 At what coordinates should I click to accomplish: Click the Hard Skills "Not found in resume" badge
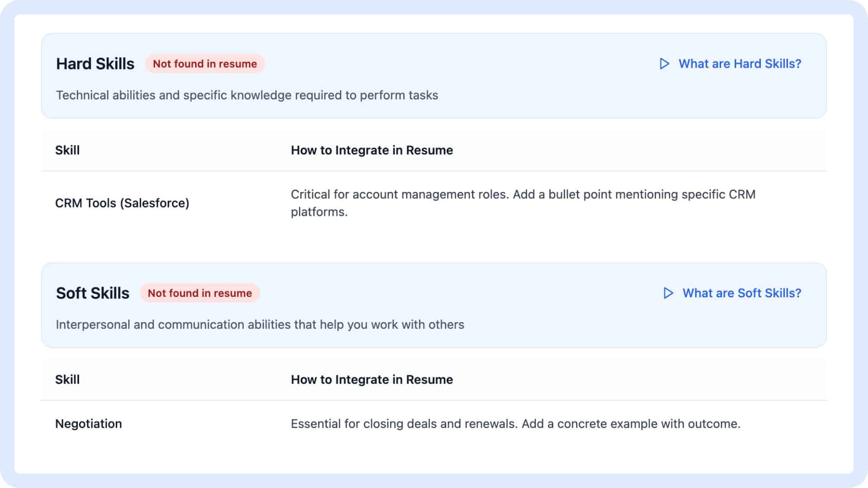click(x=205, y=64)
